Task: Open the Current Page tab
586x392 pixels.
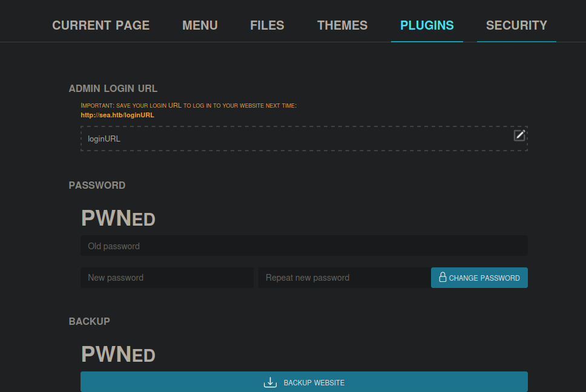Action: click(x=100, y=25)
